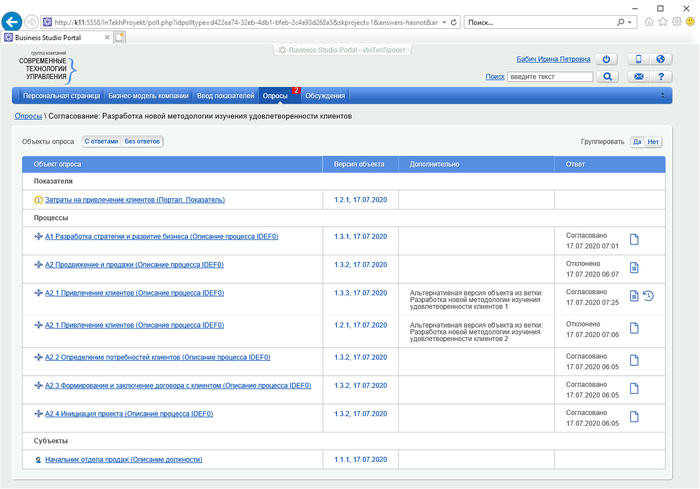
Task: Expand the blue navigation bar chevron
Action: (x=662, y=96)
